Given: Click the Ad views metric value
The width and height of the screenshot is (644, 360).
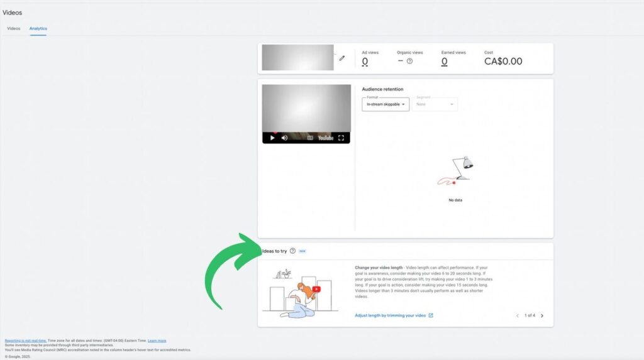Looking at the screenshot, I should click(365, 62).
